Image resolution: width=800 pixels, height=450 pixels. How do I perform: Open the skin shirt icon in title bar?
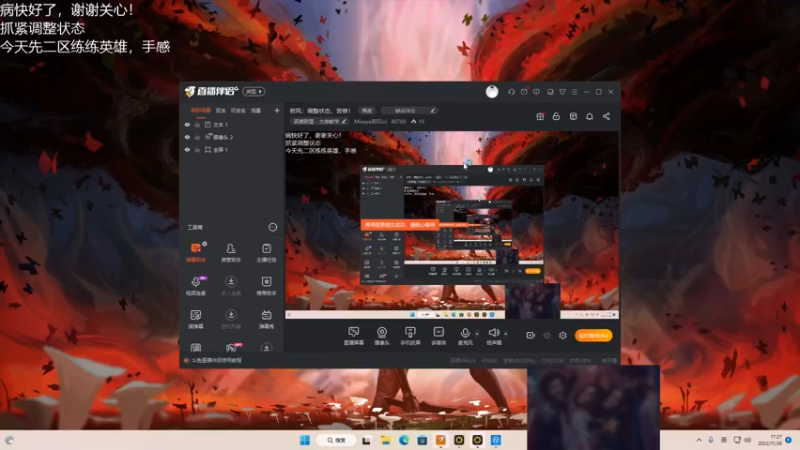(562, 92)
